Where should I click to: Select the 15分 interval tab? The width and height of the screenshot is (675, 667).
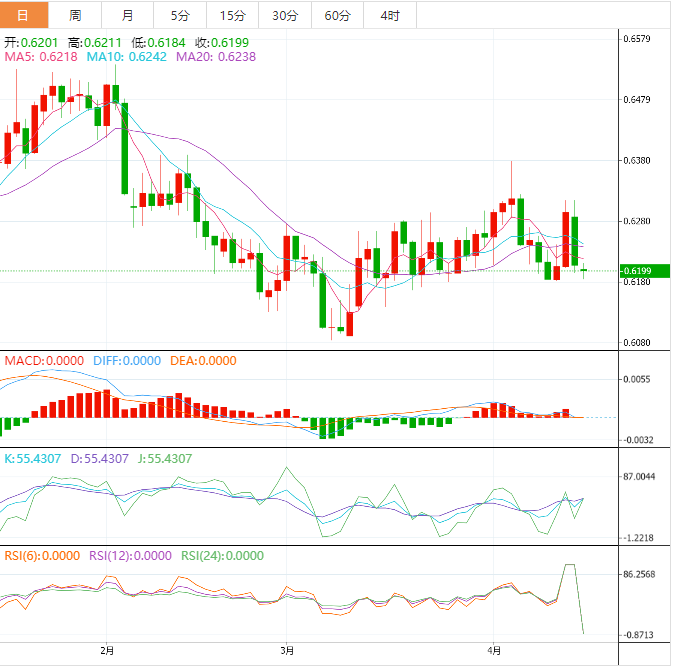click(x=232, y=15)
